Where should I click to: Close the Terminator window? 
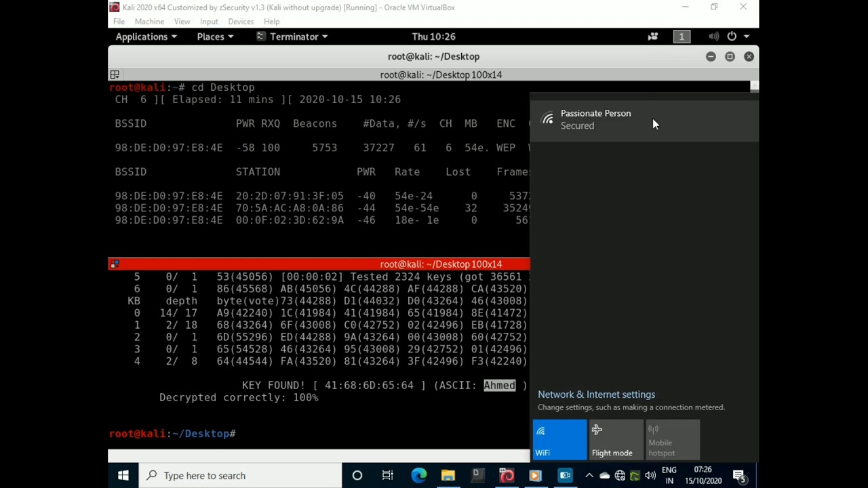coord(749,57)
